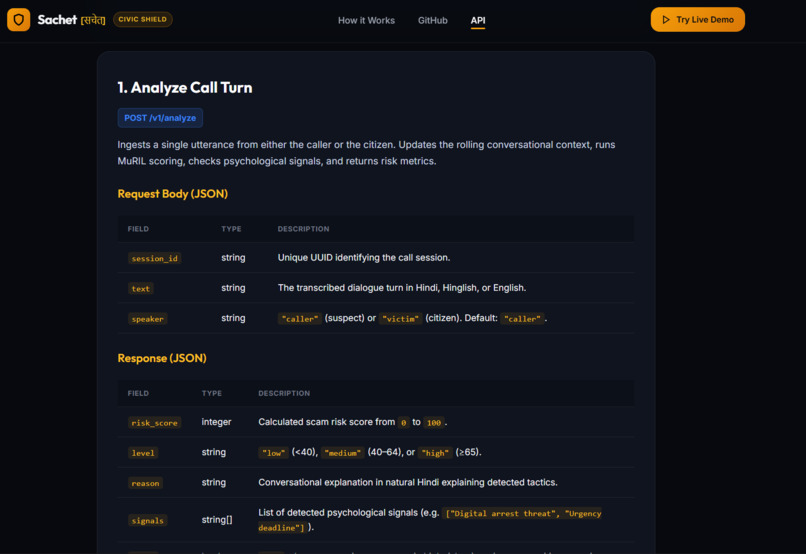Click the 'integer' type cell
The height and width of the screenshot is (554, 806).
coord(216,422)
